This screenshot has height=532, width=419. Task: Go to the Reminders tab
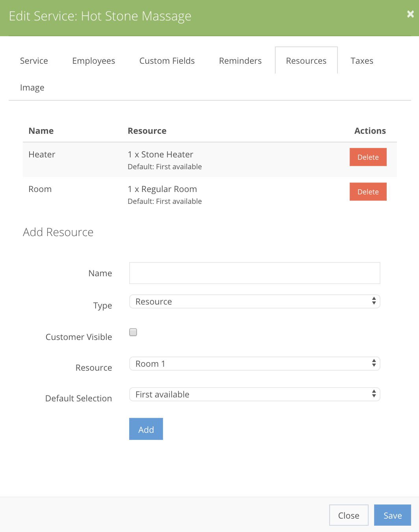pos(240,61)
